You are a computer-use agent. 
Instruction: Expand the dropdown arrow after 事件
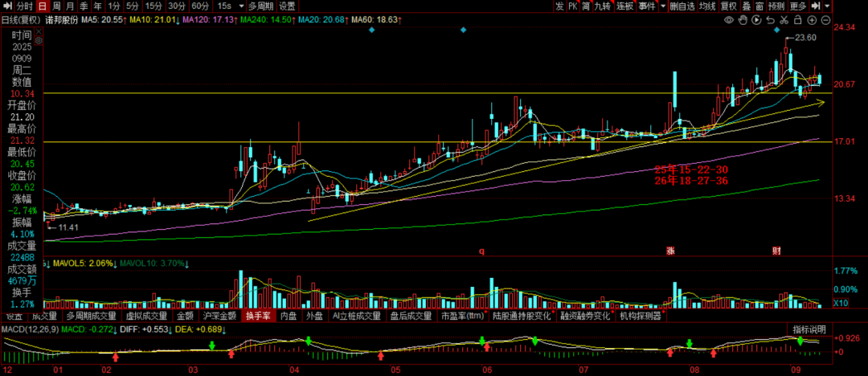662,6
